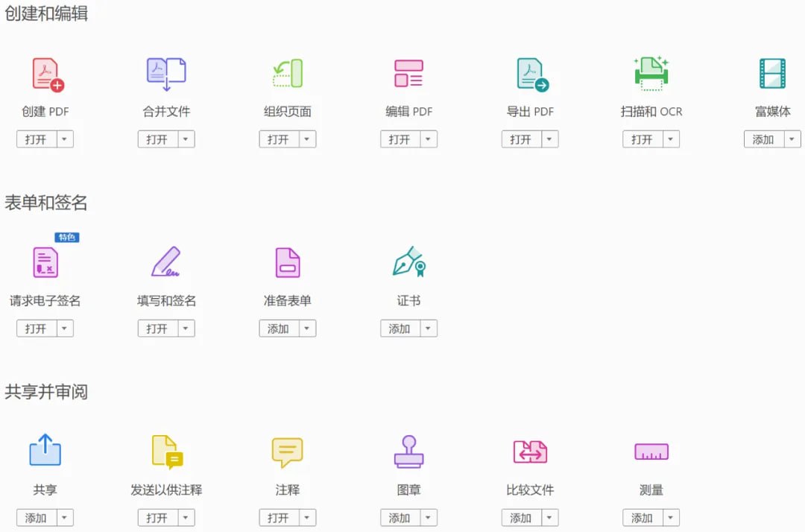The width and height of the screenshot is (805, 532).
Task: Expand dropdown arrow beside 测量 添加
Action: (671, 518)
